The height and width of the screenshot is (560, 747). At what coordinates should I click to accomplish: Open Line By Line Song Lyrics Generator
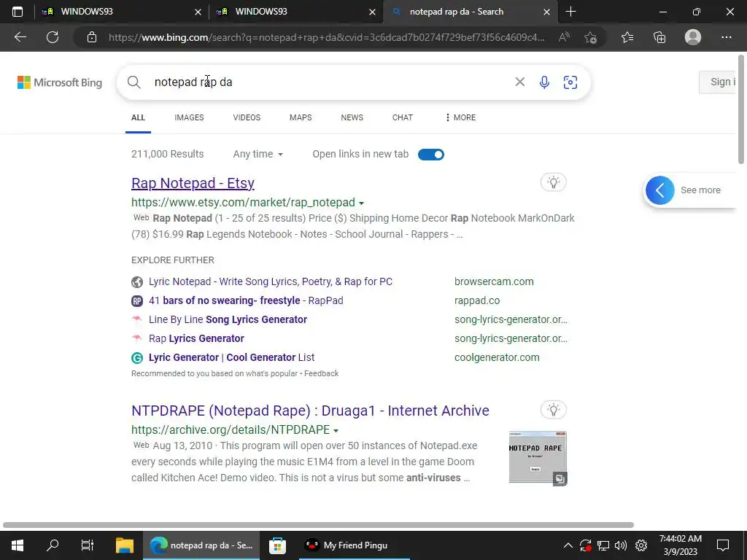[x=228, y=319]
